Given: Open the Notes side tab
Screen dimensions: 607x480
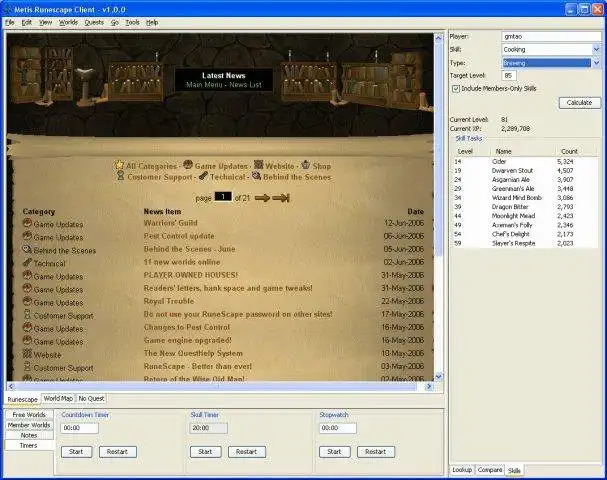Looking at the screenshot, I should [x=29, y=435].
